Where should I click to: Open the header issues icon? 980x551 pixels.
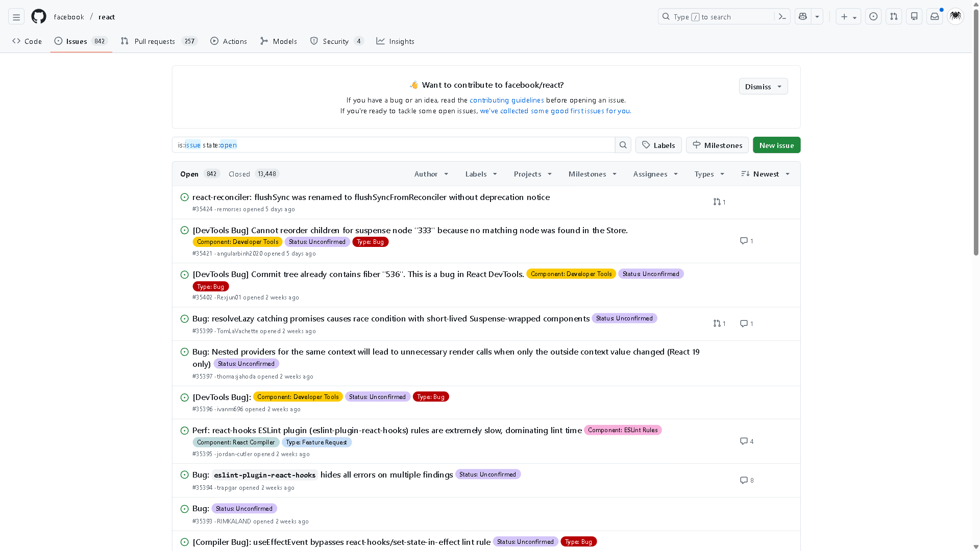pos(873,17)
